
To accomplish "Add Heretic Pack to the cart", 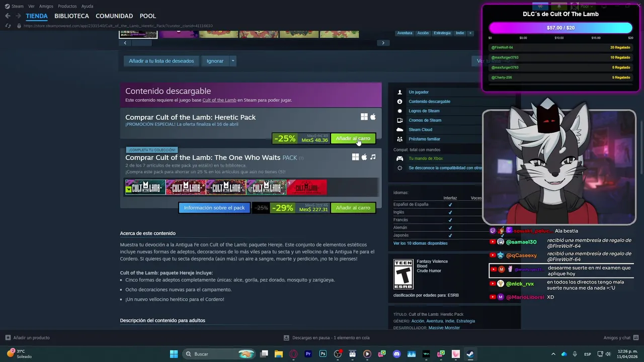I will pyautogui.click(x=353, y=138).
